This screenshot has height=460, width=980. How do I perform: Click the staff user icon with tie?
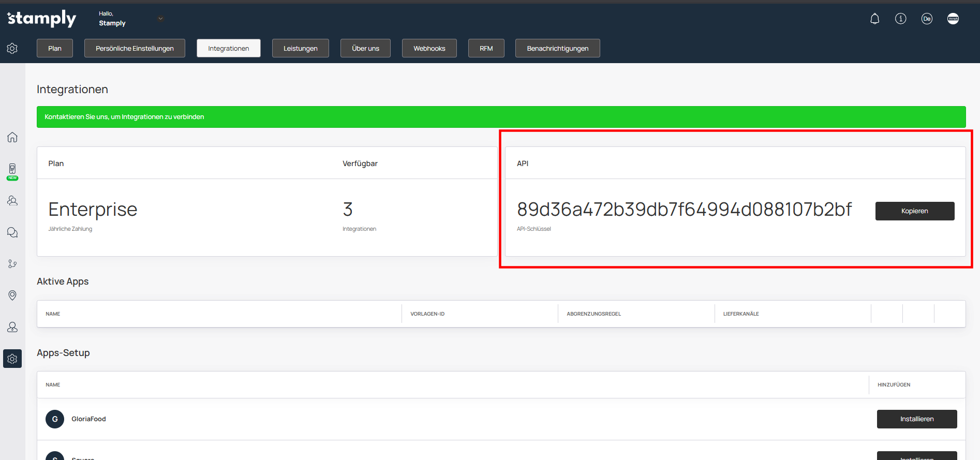[12, 327]
